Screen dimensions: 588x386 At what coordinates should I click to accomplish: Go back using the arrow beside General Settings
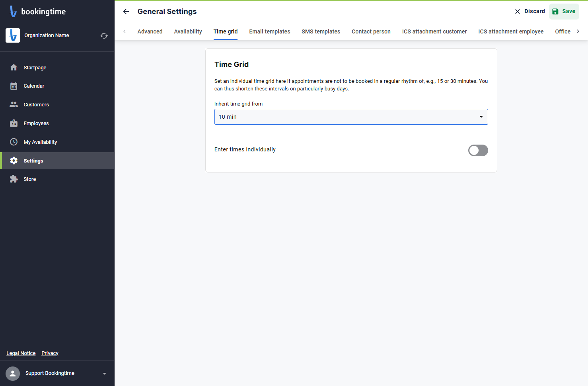(x=126, y=12)
